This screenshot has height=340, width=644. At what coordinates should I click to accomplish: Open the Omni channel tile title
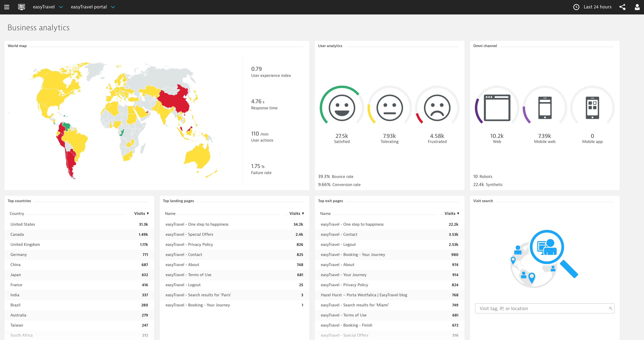(485, 46)
